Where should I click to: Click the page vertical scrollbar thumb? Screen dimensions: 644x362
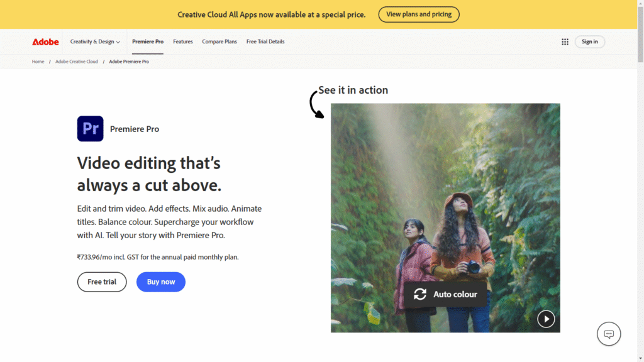640,35
